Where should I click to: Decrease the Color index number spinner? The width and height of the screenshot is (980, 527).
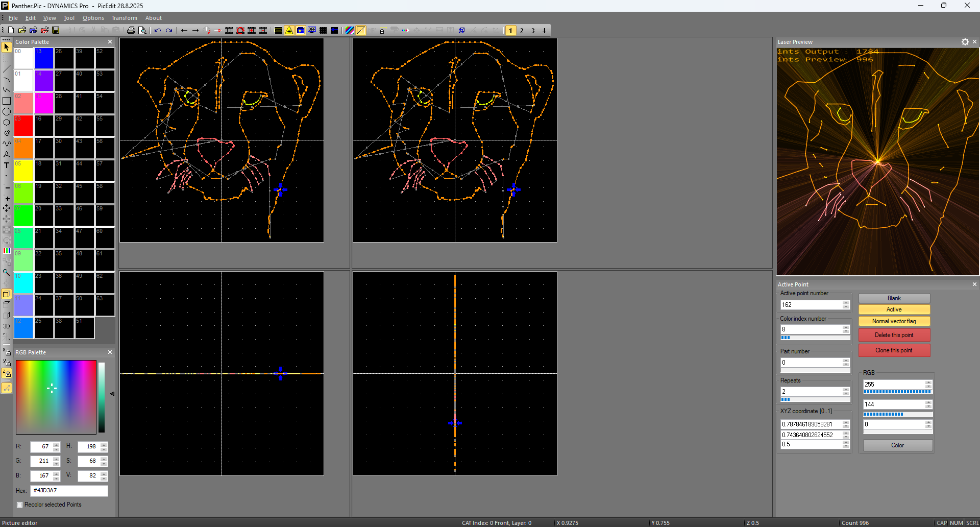point(846,331)
